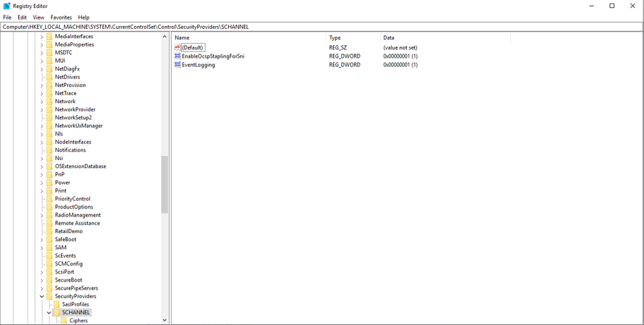The width and height of the screenshot is (644, 325).
Task: Click the Ciphers folder icon
Action: click(64, 320)
